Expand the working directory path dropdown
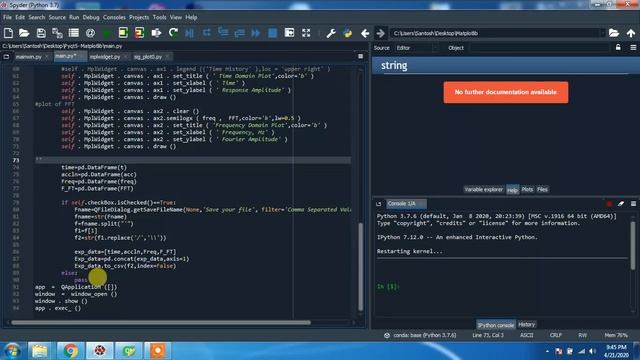The image size is (640, 360). coord(602,33)
